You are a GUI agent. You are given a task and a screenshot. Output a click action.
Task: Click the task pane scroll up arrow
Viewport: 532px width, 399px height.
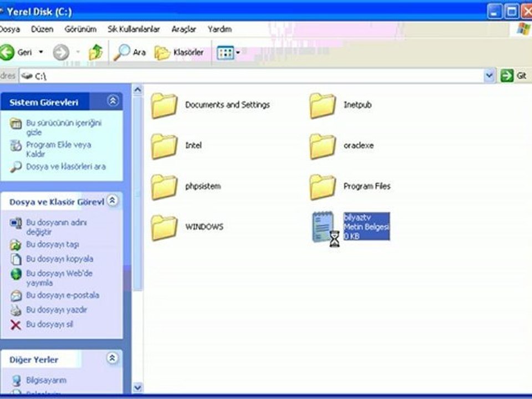(137, 90)
